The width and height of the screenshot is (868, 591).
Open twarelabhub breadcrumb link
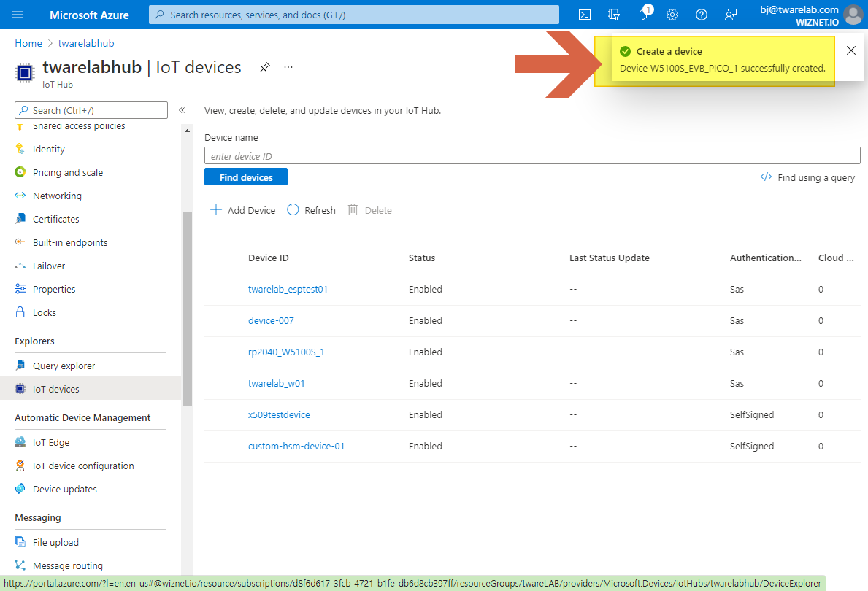[x=86, y=43]
